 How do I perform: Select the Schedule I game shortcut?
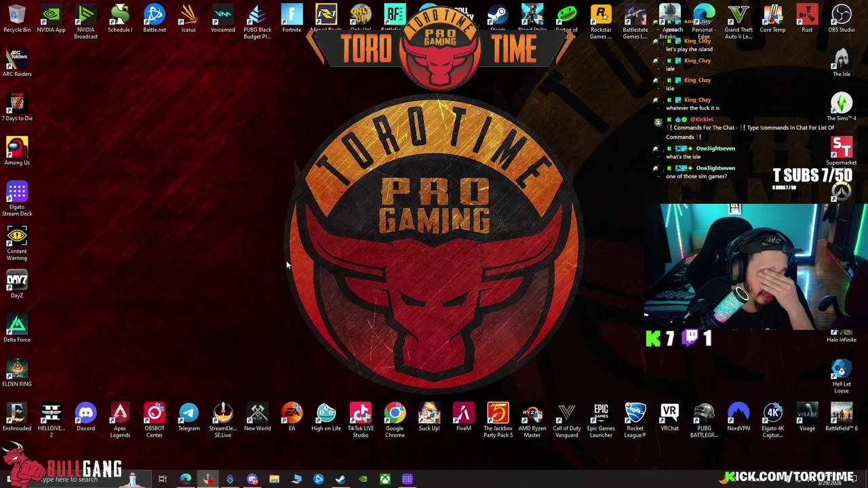click(120, 19)
